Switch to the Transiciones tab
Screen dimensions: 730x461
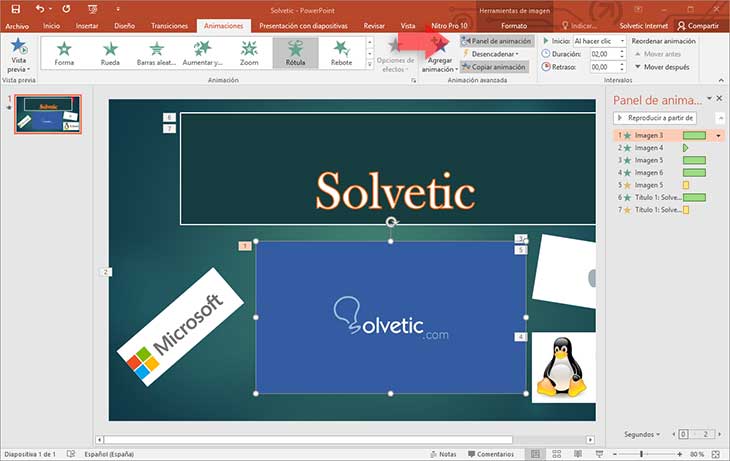pyautogui.click(x=169, y=26)
